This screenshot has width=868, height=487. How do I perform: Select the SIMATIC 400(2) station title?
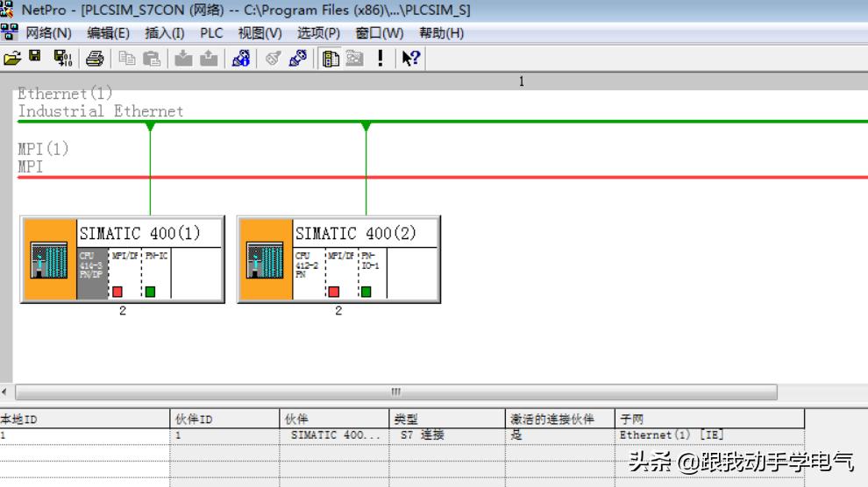pyautogui.click(x=356, y=233)
